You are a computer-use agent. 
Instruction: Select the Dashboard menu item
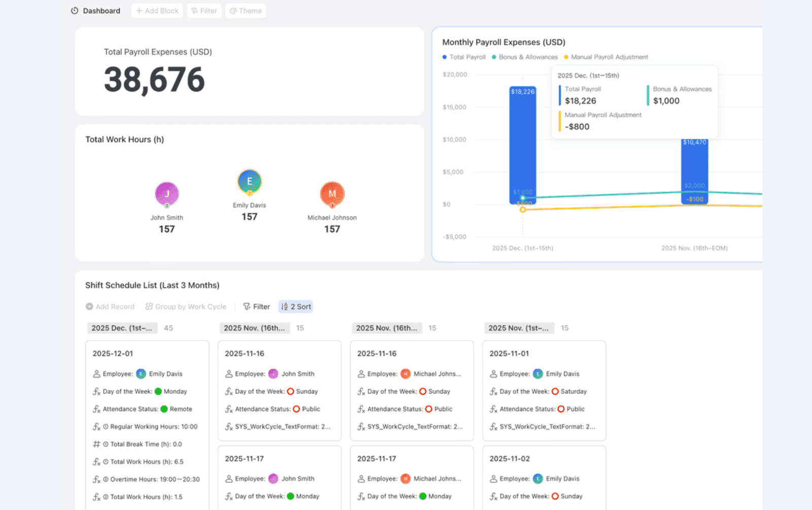click(101, 10)
